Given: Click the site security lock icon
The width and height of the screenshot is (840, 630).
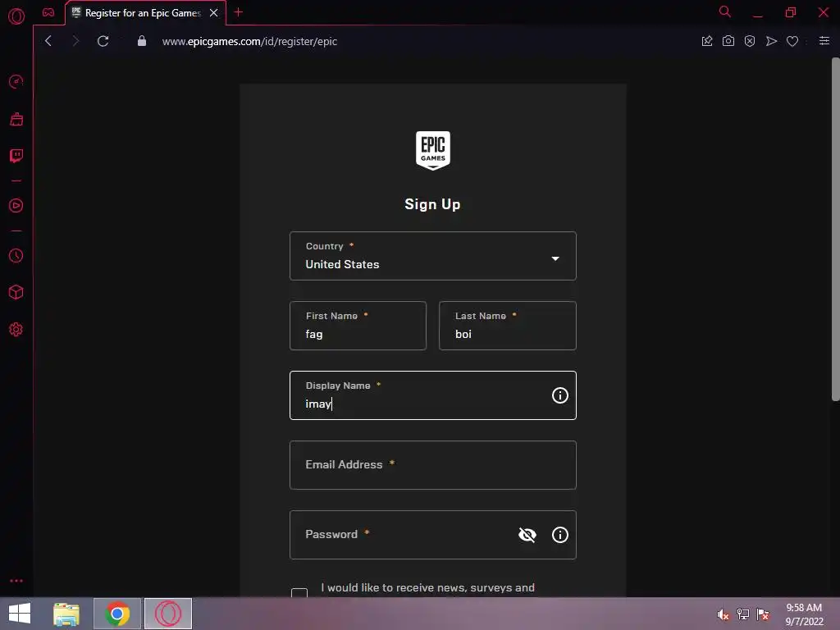Looking at the screenshot, I should tap(142, 41).
